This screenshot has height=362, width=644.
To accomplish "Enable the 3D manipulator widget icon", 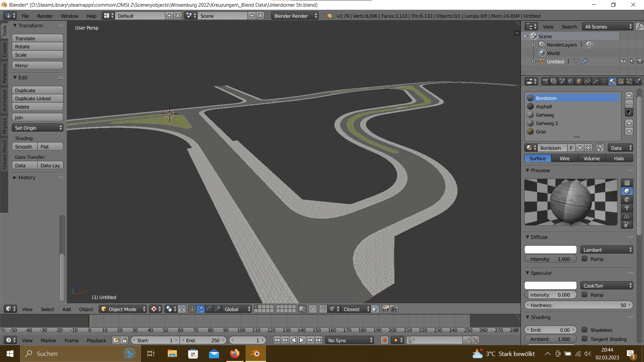I will tap(192, 309).
